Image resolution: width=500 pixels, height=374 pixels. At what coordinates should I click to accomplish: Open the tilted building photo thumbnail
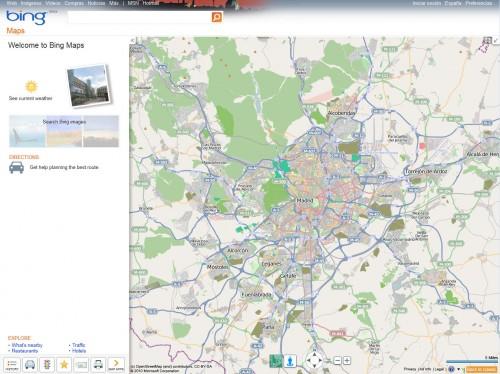point(89,85)
